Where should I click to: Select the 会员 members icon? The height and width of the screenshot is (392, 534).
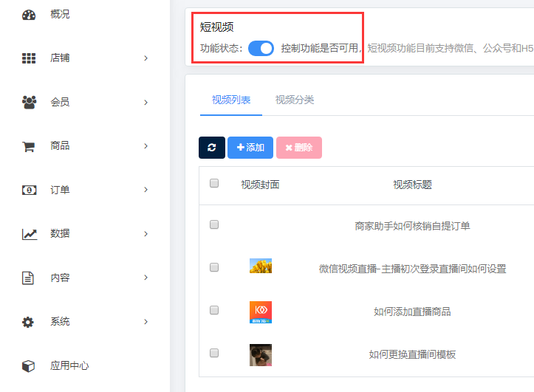pos(29,102)
